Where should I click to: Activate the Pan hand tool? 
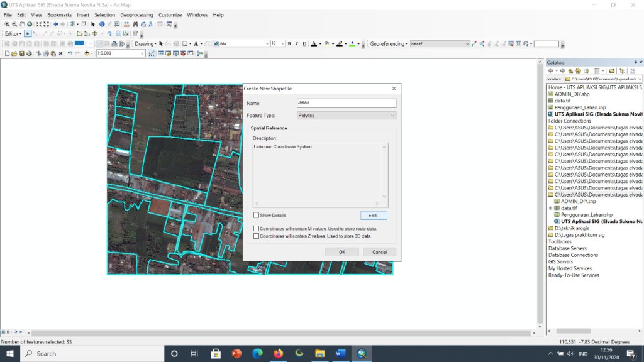(22, 25)
